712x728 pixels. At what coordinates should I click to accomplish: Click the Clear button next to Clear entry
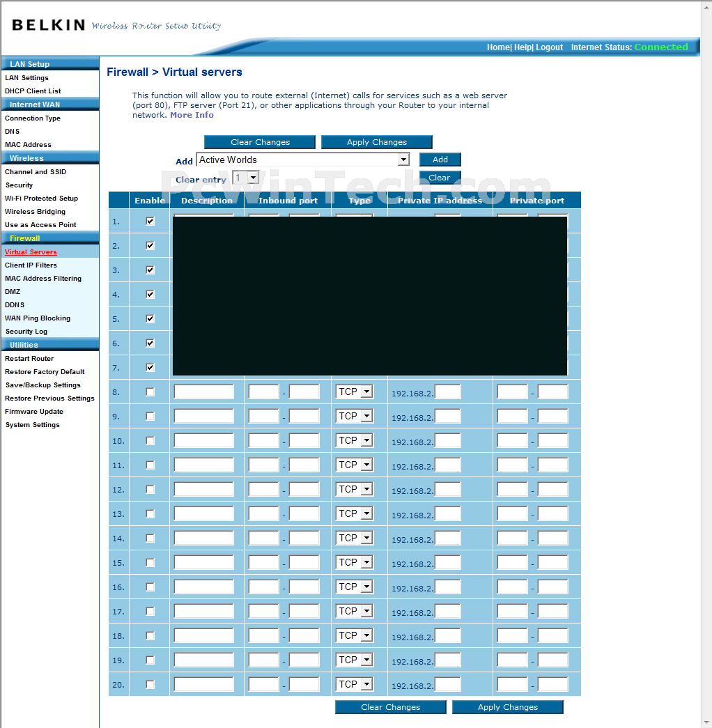440,178
